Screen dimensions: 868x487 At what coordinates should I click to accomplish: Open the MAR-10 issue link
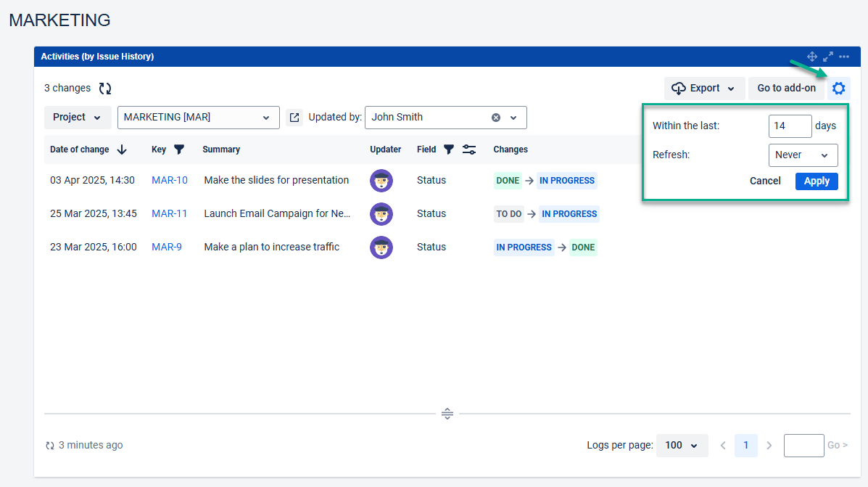(x=170, y=181)
